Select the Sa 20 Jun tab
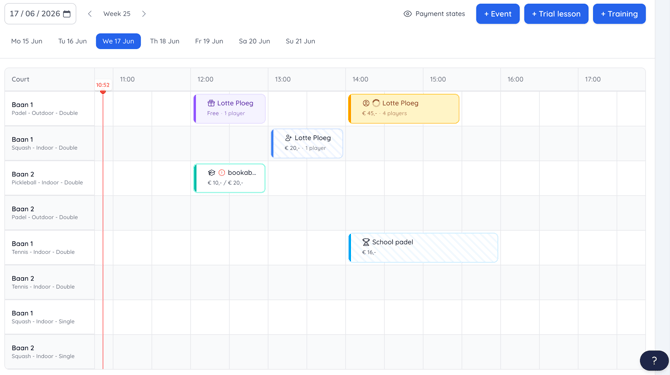 [x=254, y=41]
